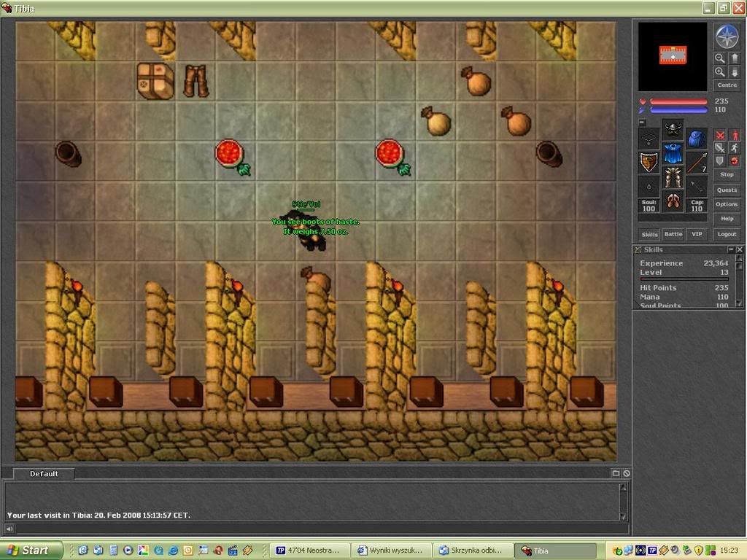Click the Stop button
Viewport: 747px width, 560px height.
tap(727, 175)
